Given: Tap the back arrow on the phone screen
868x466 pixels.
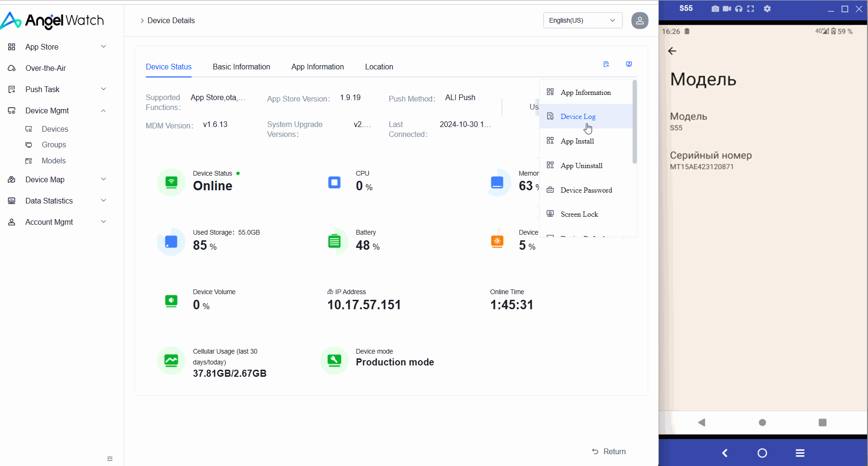Looking at the screenshot, I should [672, 51].
